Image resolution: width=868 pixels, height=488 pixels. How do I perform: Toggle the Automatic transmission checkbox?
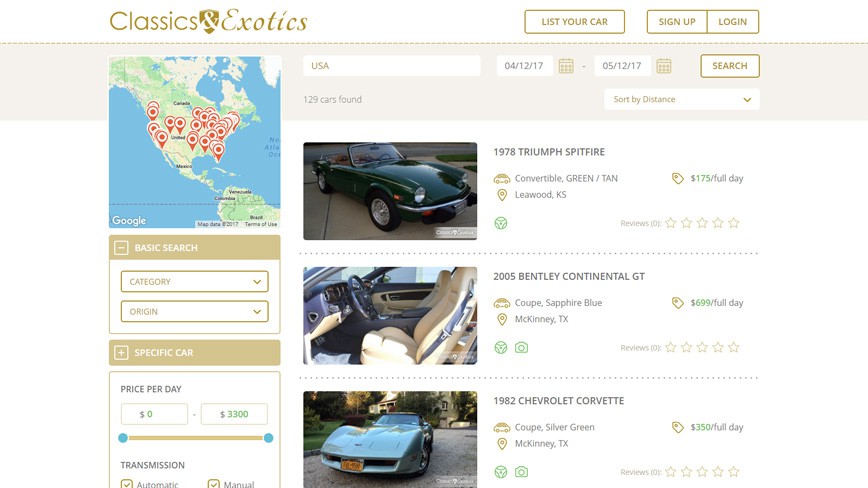pos(127,484)
